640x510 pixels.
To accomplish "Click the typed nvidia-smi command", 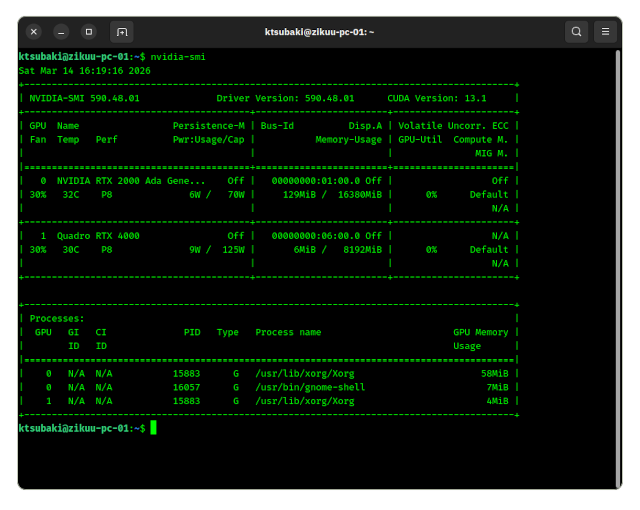I will point(178,57).
